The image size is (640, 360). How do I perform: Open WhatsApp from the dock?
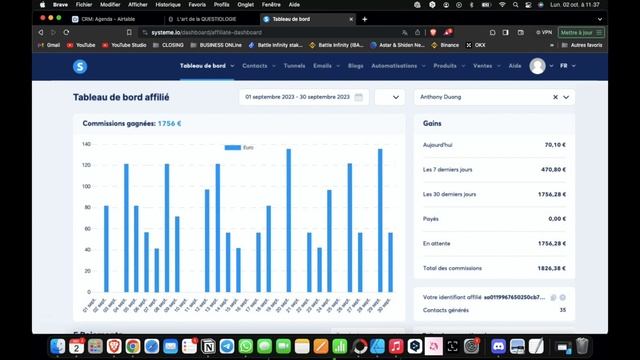[246, 347]
